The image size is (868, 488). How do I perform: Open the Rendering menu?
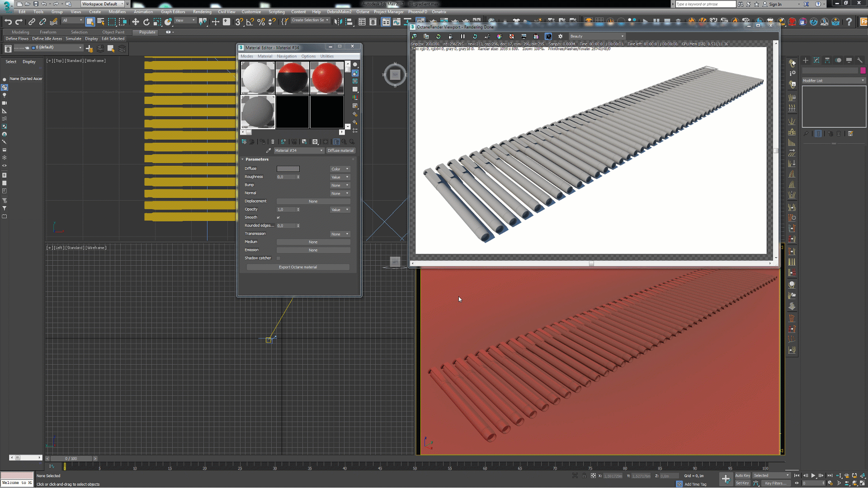pyautogui.click(x=202, y=12)
